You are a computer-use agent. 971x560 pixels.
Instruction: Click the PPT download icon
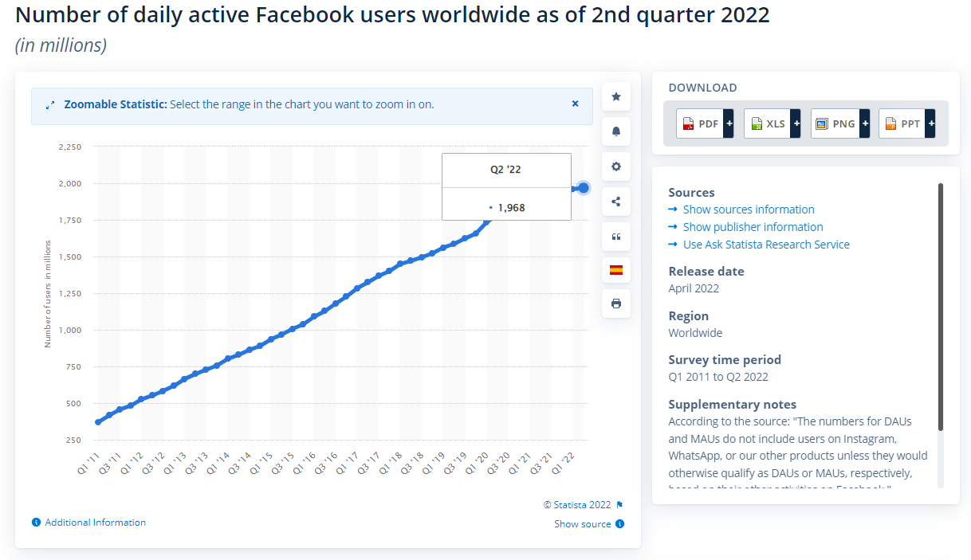pyautogui.click(x=901, y=123)
